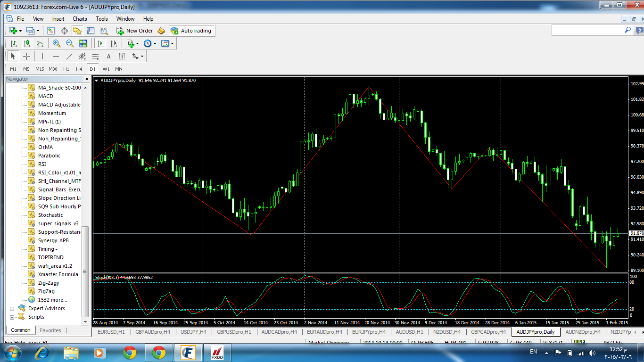Image resolution: width=644 pixels, height=362 pixels.
Task: Switch chart to bar chart type
Action: [x=14, y=43]
